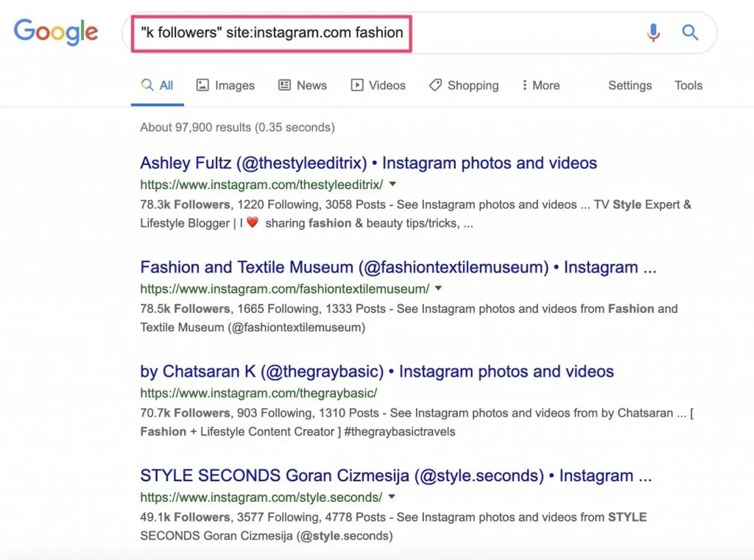Open Fashion and Textile Museum result
Viewport: 754px width, 560px height.
pyautogui.click(x=398, y=267)
